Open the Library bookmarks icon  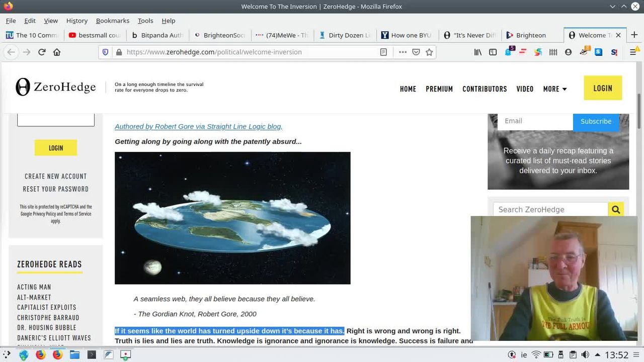pos(478,52)
